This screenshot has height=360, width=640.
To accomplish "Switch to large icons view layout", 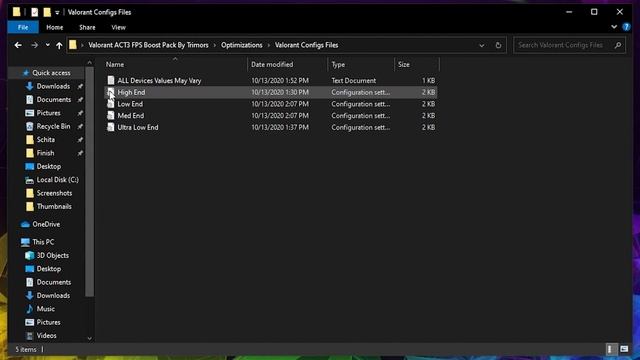I will tap(624, 349).
